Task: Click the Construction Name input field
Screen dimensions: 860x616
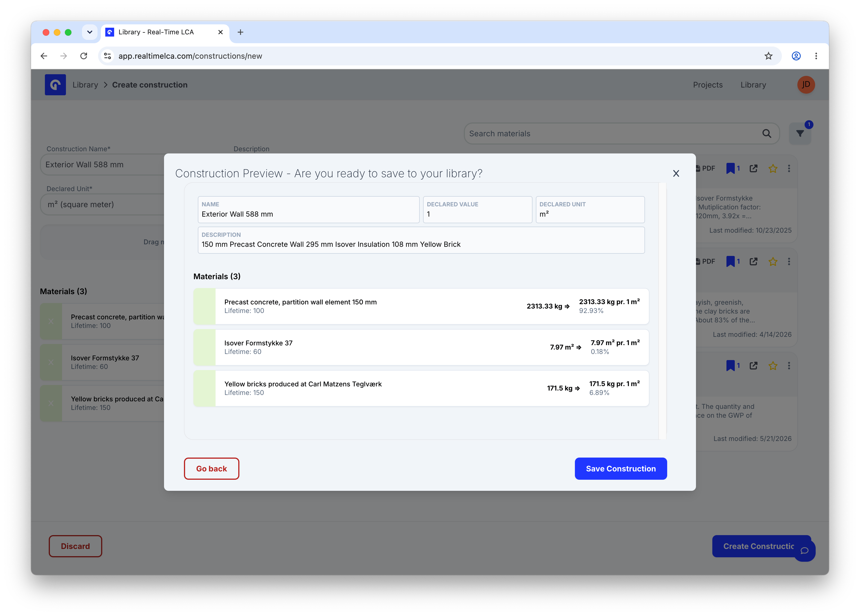Action: [103, 165]
